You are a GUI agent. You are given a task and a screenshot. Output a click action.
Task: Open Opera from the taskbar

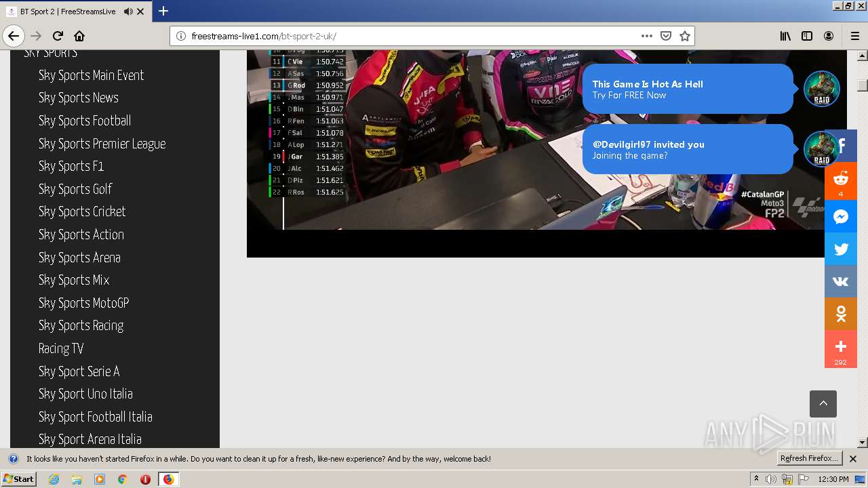(145, 479)
